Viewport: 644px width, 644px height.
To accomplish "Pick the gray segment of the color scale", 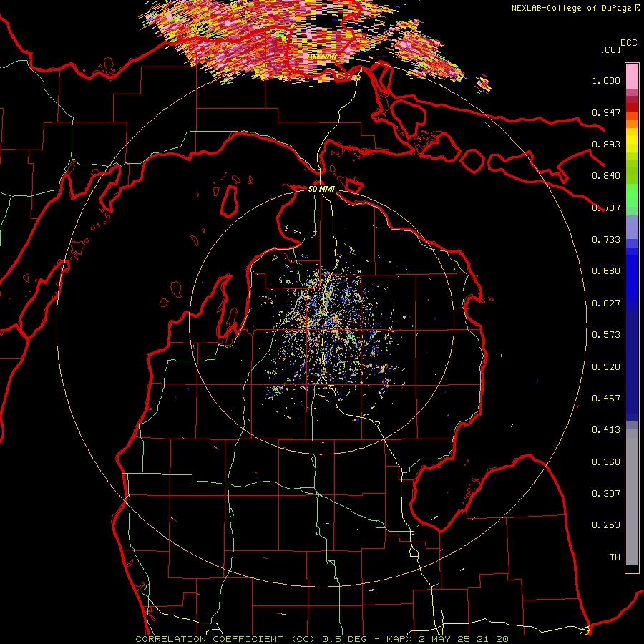I will click(x=632, y=497).
